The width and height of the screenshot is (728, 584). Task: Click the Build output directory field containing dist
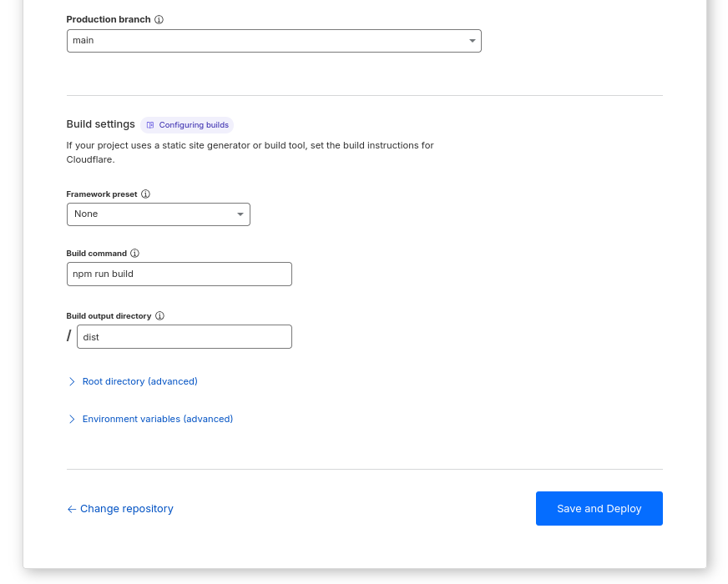click(x=185, y=337)
